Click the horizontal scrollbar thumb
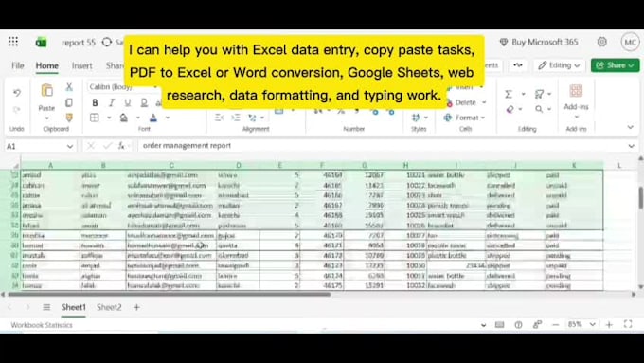 pos(170,295)
